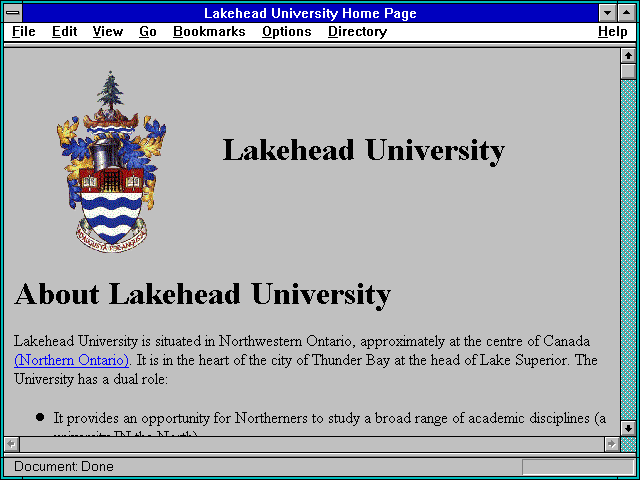Open the Bookmarks menu
The height and width of the screenshot is (480, 640).
point(209,32)
